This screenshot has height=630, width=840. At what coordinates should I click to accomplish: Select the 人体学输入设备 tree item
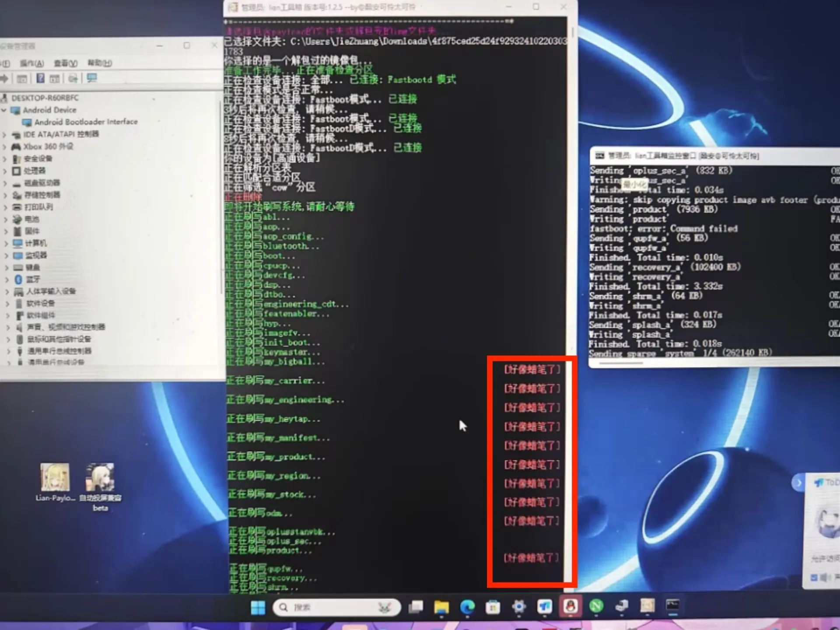51,291
